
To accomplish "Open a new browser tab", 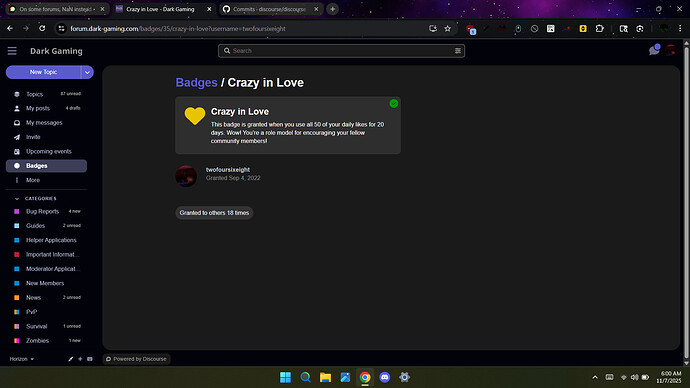I will (x=333, y=9).
